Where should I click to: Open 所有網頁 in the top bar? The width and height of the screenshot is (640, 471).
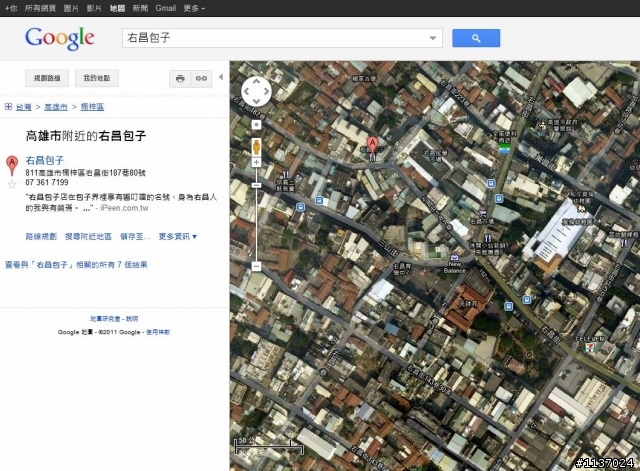40,8
